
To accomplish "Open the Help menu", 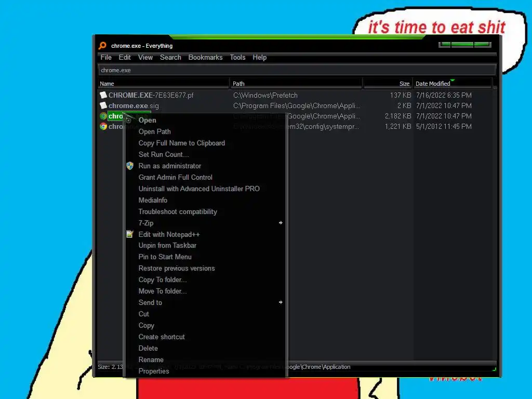I will (x=260, y=57).
